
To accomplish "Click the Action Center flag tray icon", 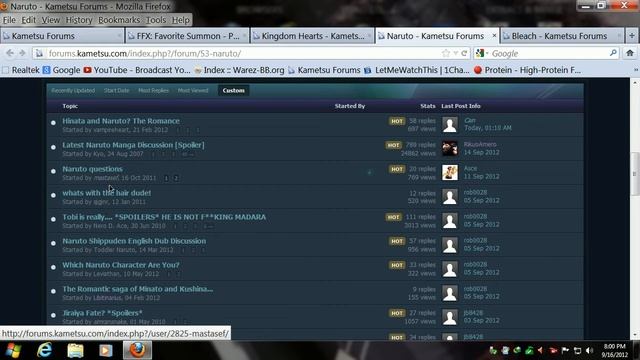I will [x=565, y=351].
